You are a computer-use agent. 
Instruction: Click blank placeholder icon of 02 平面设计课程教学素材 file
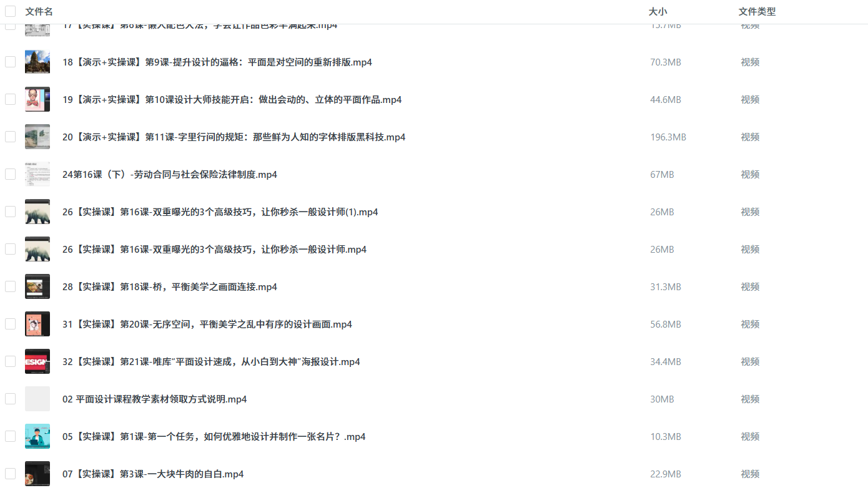click(x=37, y=399)
